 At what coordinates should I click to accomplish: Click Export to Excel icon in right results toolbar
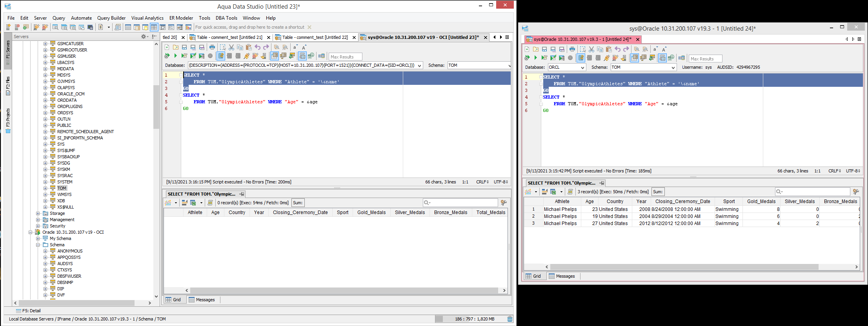point(553,192)
